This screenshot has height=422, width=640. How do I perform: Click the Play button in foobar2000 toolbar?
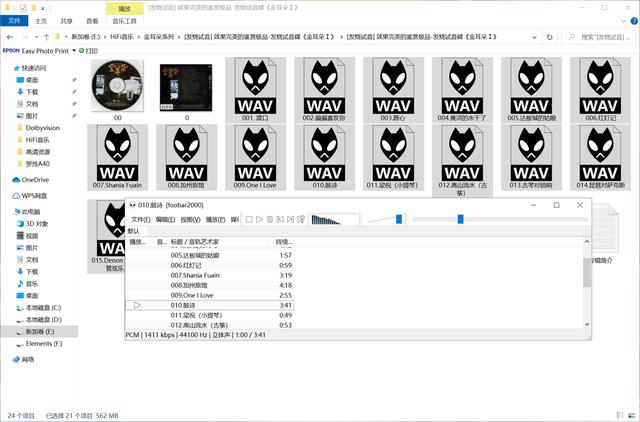click(x=259, y=219)
